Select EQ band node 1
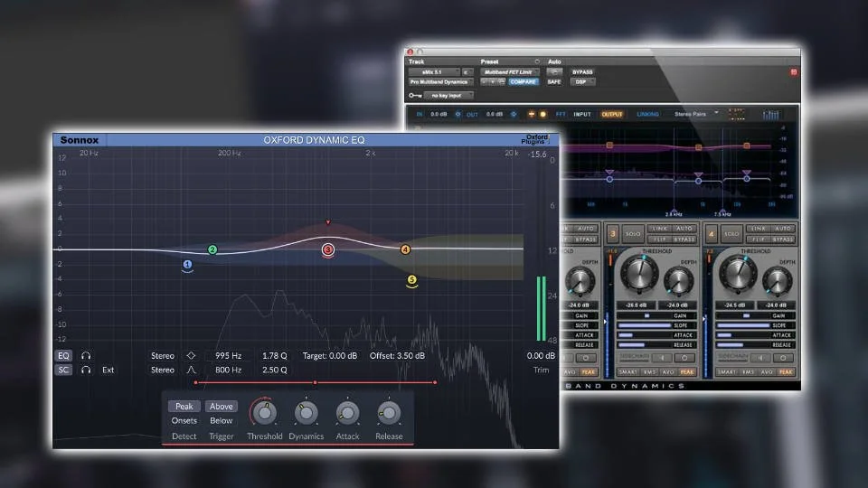868x488 pixels. (x=187, y=265)
